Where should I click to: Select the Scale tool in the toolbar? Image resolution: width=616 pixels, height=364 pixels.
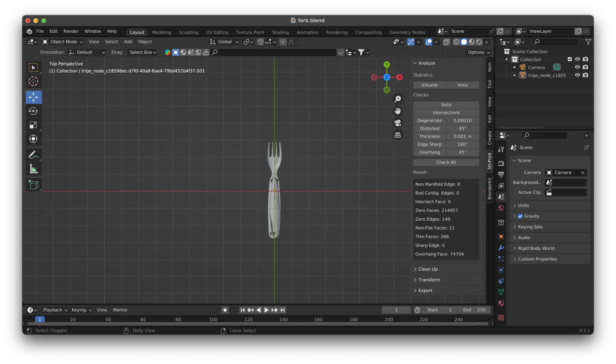[x=33, y=125]
